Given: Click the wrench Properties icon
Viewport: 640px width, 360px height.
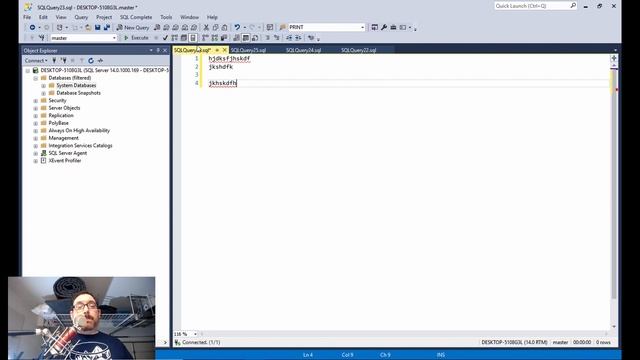Looking at the screenshot, I should (x=384, y=27).
